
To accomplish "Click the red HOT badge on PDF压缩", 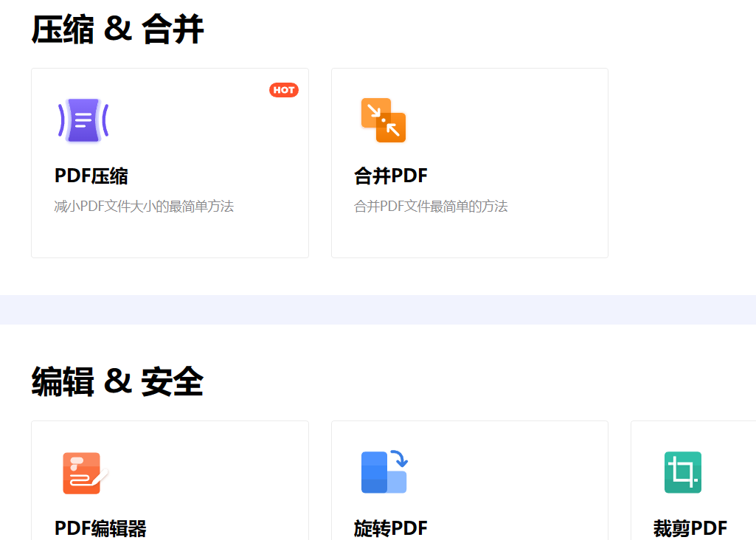I will [x=284, y=90].
